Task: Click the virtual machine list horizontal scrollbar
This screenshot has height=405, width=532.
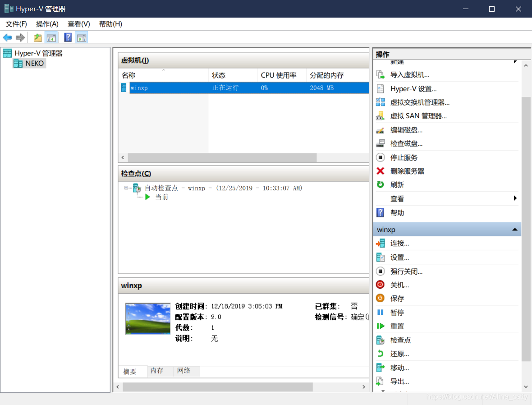Action: pos(222,157)
